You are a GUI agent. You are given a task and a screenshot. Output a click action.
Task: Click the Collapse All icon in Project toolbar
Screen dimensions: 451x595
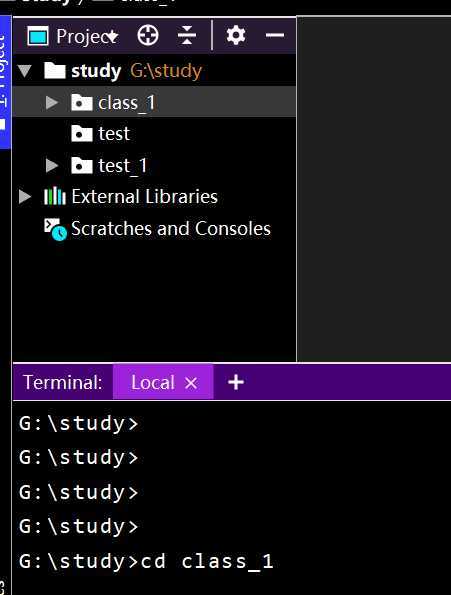(x=187, y=36)
